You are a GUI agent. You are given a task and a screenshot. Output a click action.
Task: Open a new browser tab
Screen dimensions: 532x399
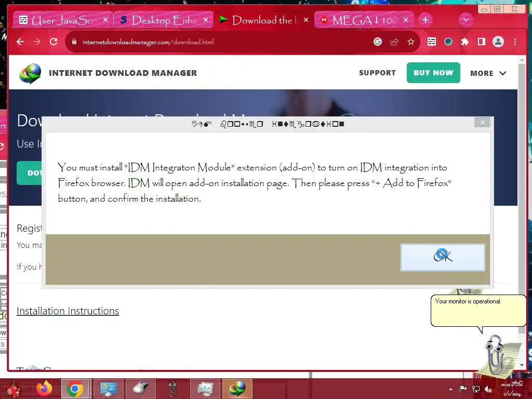point(425,20)
